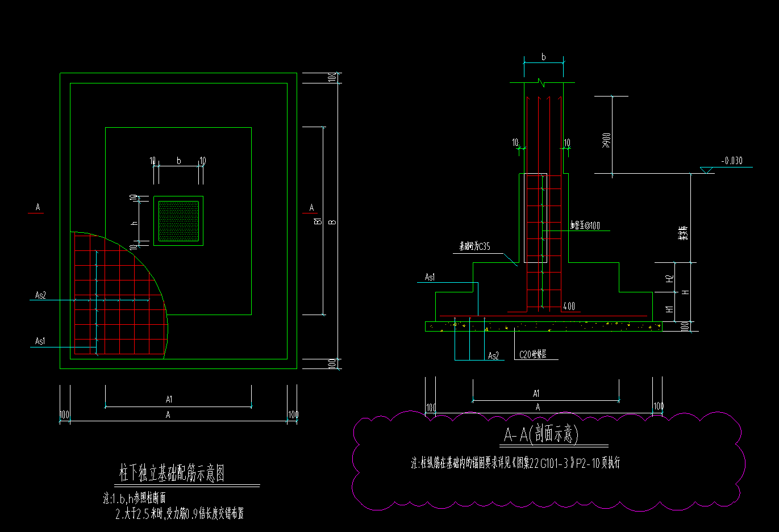Select the note about 大于2.5米时 staggered rebar
Image resolution: width=779 pixels, height=532 pixels.
click(x=180, y=514)
